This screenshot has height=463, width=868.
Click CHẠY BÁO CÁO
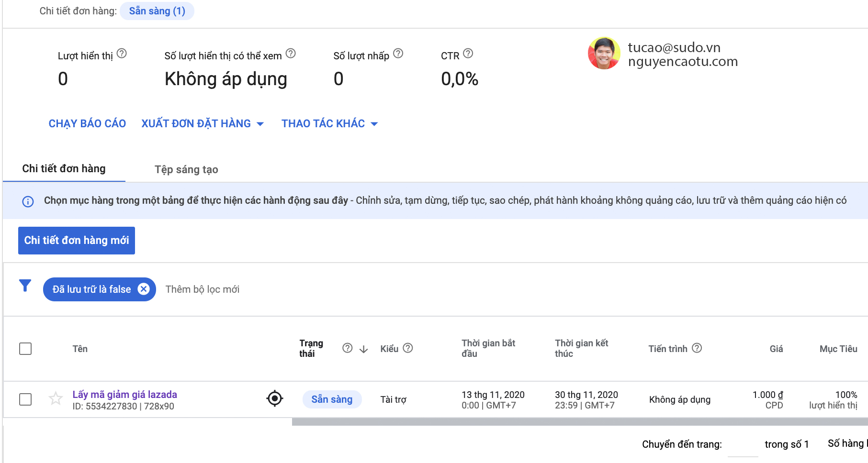click(x=87, y=123)
